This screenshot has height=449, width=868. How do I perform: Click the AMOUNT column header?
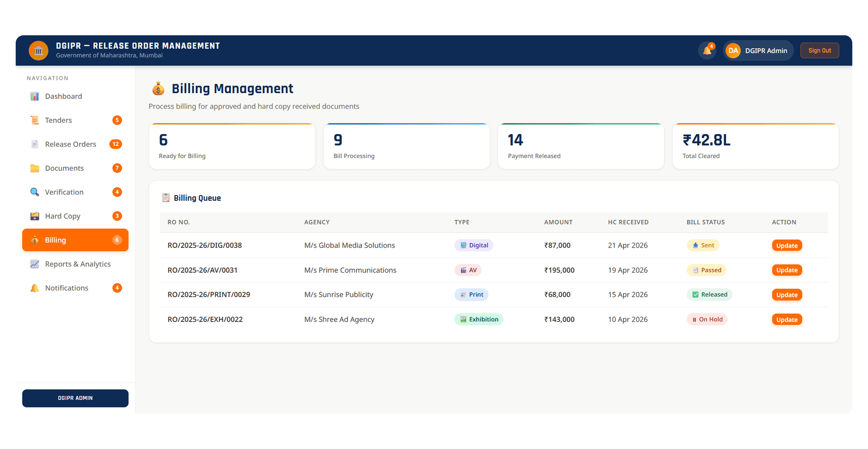click(558, 222)
